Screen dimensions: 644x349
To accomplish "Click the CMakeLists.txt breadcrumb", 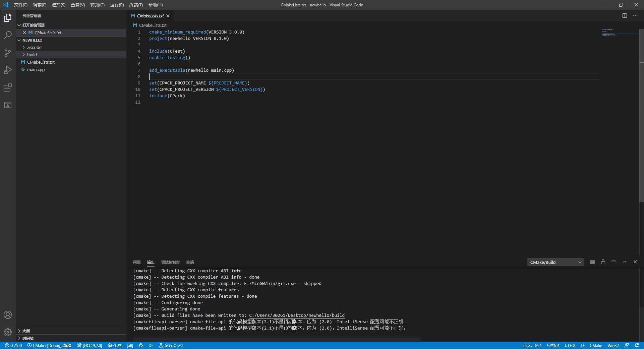I will click(150, 25).
